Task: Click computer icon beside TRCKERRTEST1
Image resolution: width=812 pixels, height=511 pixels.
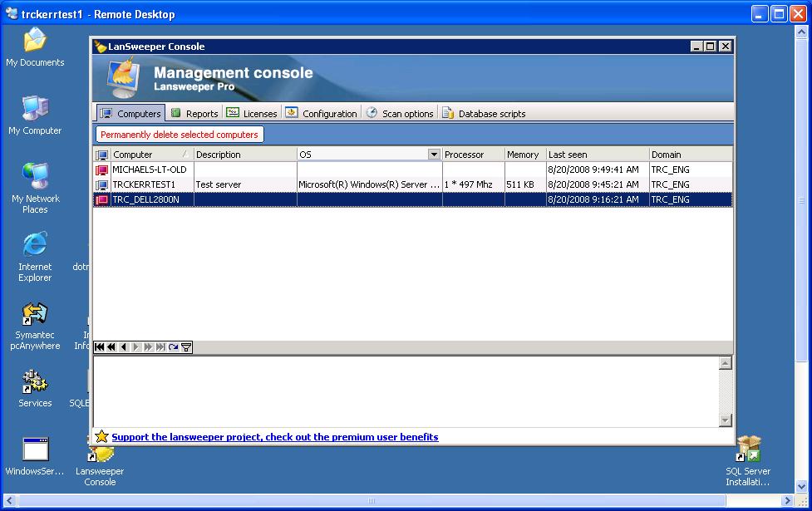Action: coord(102,184)
